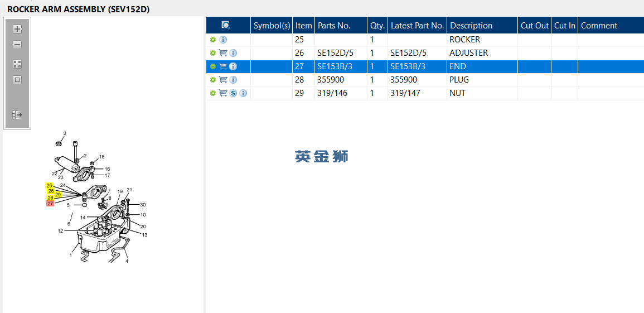Click the S supersession icon for NUT row
Image resolution: width=644 pixels, height=313 pixels.
[x=233, y=93]
